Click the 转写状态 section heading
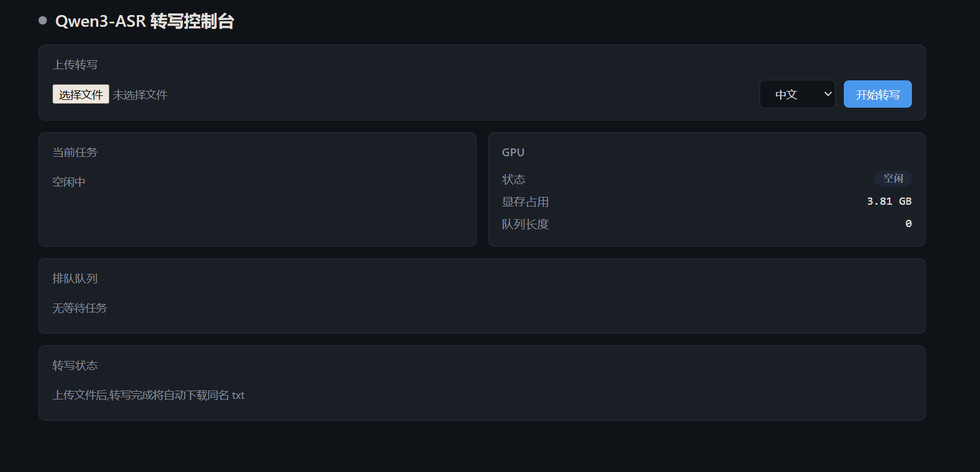This screenshot has height=472, width=980. click(75, 365)
